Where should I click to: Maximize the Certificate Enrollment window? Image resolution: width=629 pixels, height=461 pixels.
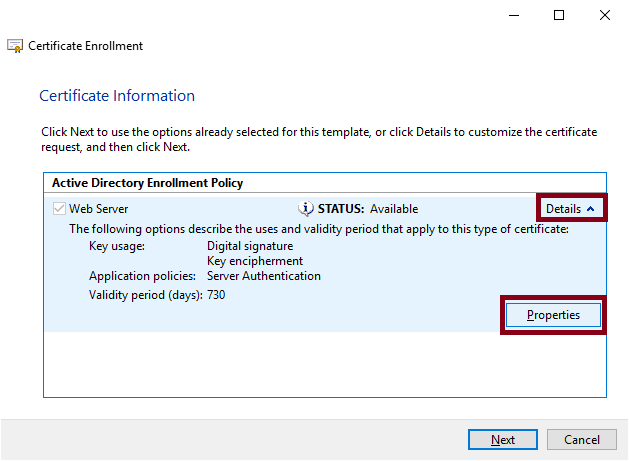559,15
